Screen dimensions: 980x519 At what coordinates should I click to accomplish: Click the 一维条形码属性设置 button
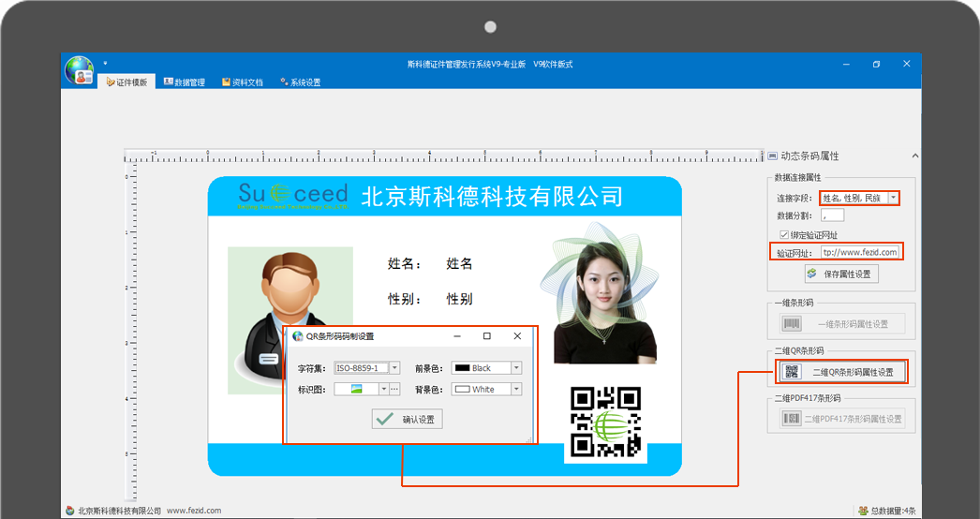tap(842, 324)
